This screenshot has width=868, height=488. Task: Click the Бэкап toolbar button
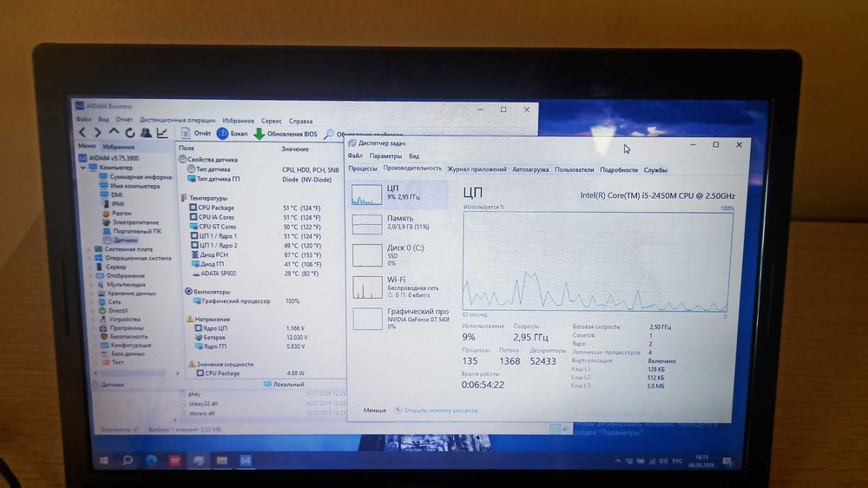233,134
